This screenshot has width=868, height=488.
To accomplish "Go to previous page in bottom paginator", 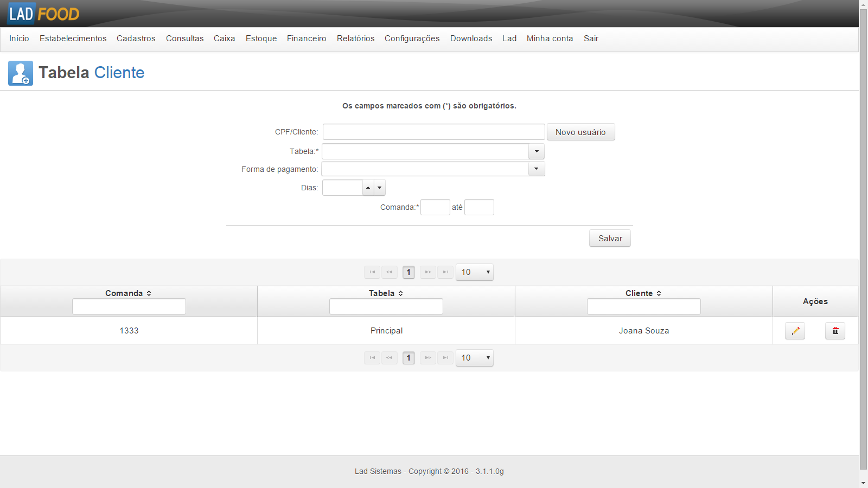I will point(390,358).
